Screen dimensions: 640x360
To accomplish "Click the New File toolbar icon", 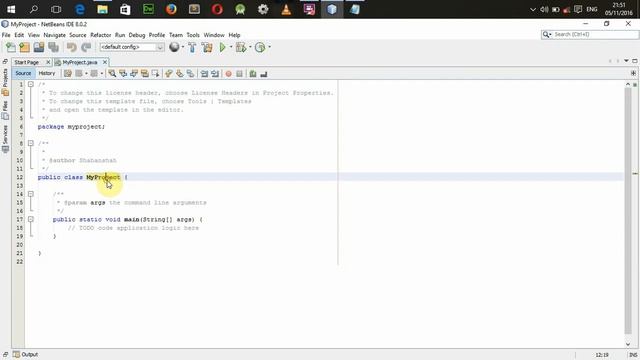I will (x=11, y=47).
